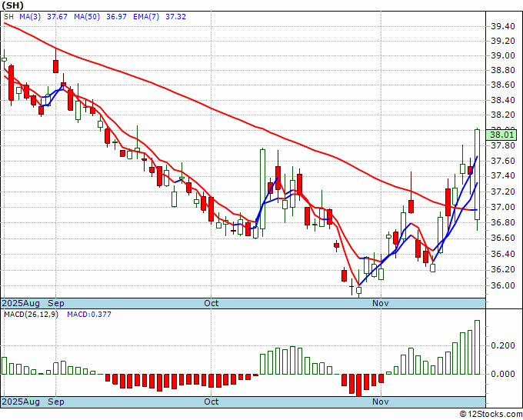Click the 38.60 price axis label

[503, 85]
